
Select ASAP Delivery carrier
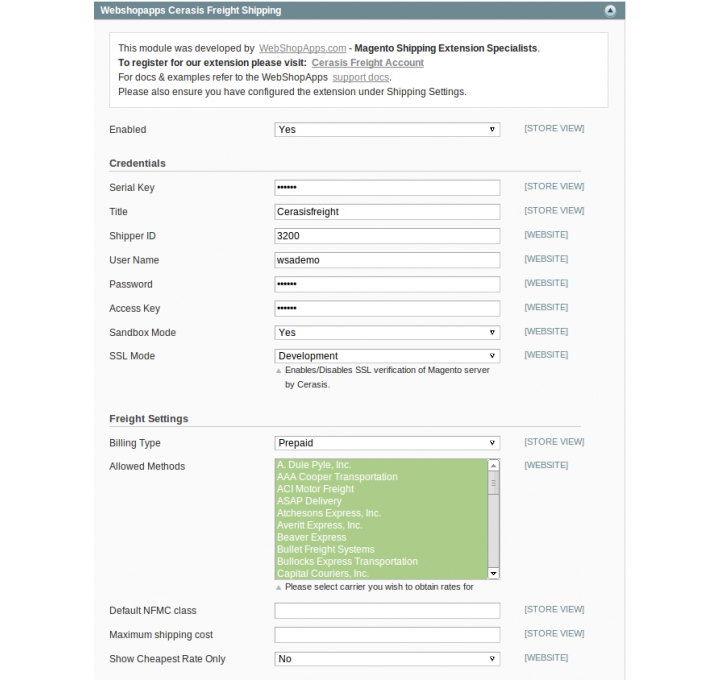381,501
